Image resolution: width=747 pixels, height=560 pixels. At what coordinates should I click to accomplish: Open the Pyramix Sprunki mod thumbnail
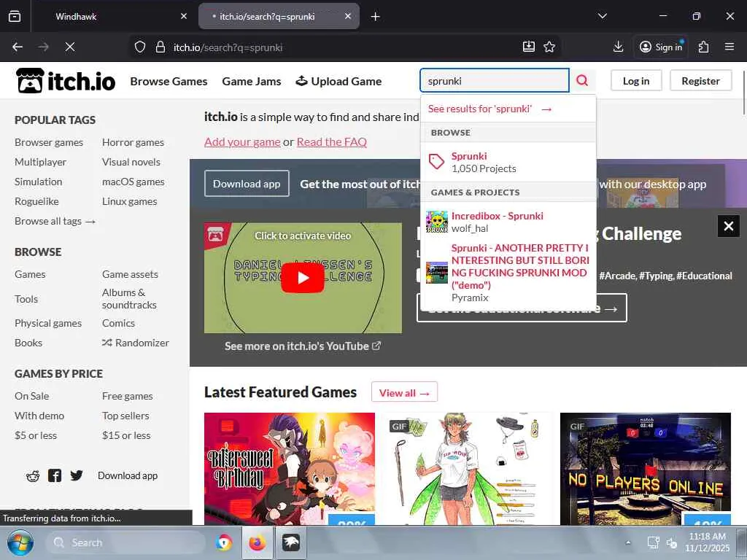coord(437,273)
